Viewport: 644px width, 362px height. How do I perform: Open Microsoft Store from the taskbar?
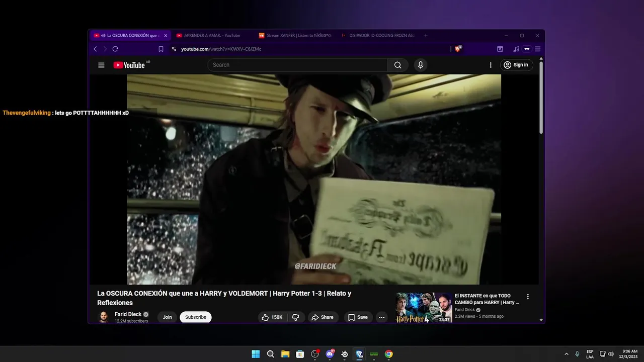[x=300, y=354]
